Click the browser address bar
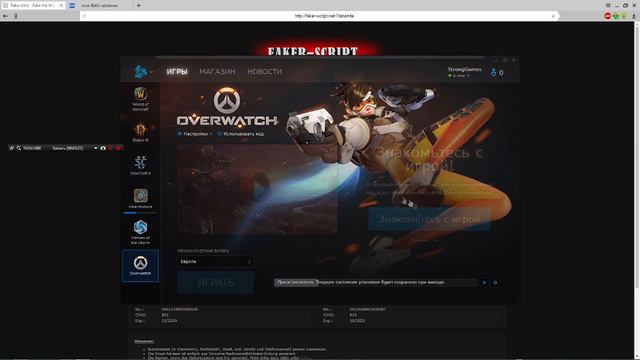The width and height of the screenshot is (640, 360). tap(319, 16)
